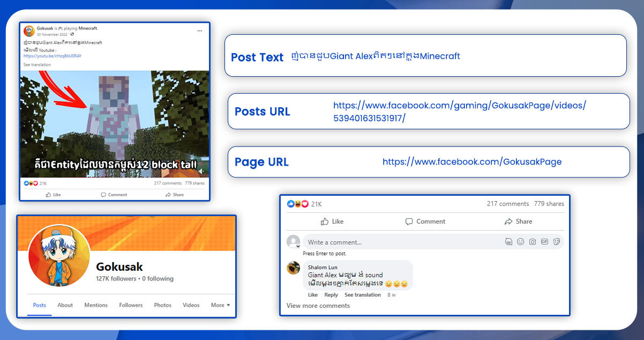Click the avatar sticker icon in comment box
644x340 pixels.
click(508, 242)
